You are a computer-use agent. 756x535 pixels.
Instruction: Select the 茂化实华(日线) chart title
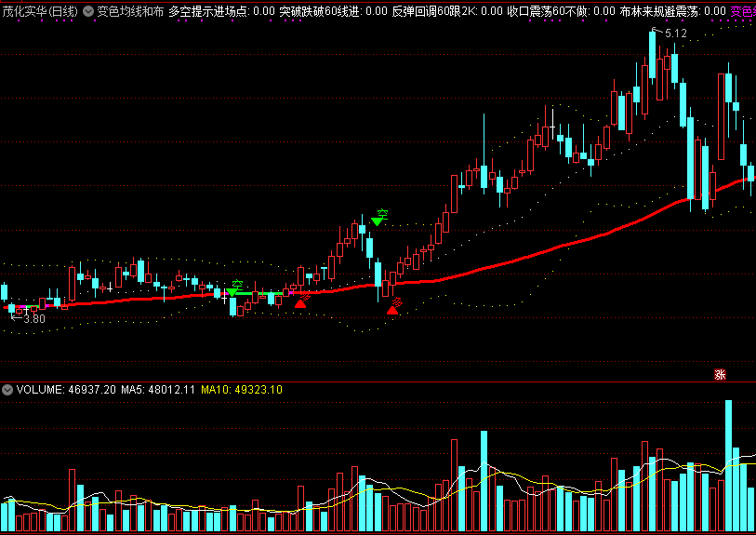click(x=40, y=11)
